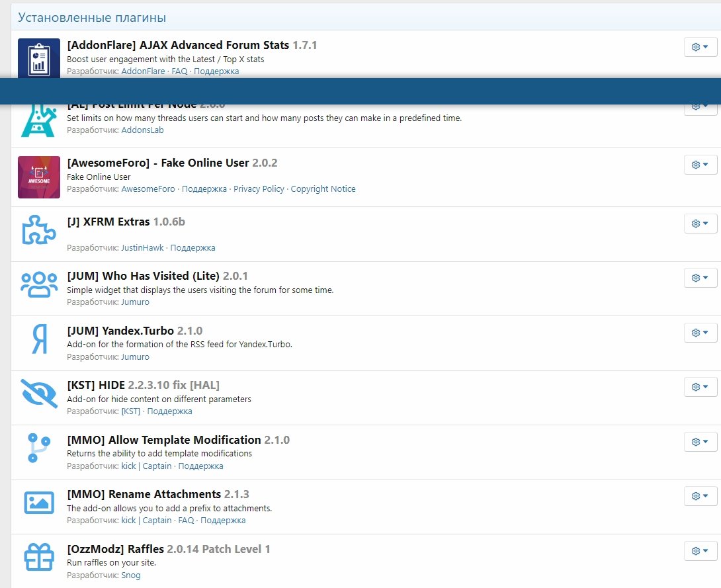The height and width of the screenshot is (588, 721).
Task: Open the Copyright Notice link
Action: click(323, 189)
